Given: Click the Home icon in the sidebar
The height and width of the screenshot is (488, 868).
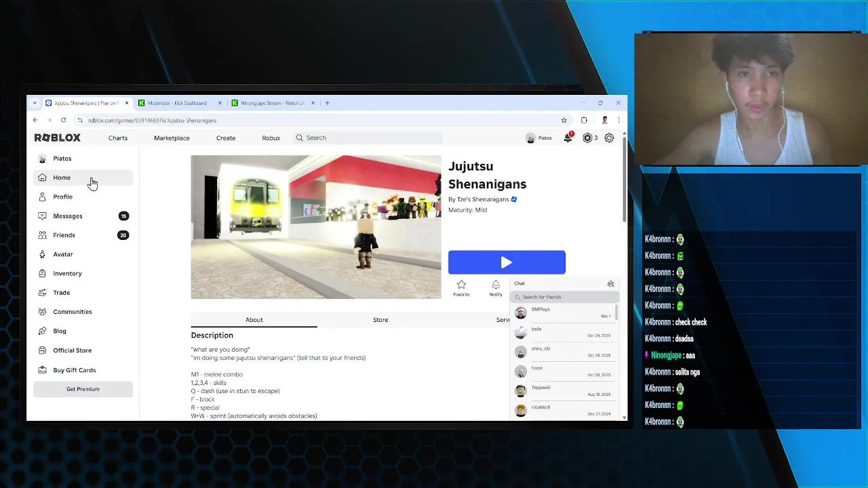Looking at the screenshot, I should coord(42,178).
